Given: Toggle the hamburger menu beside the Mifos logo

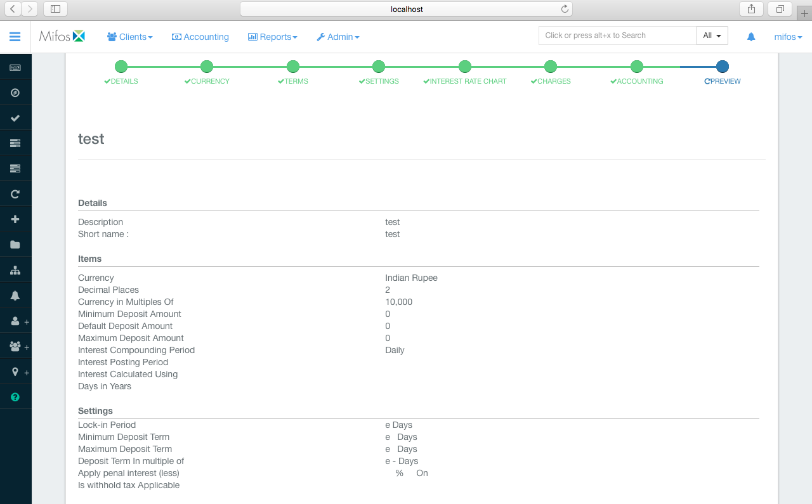Looking at the screenshot, I should point(15,36).
